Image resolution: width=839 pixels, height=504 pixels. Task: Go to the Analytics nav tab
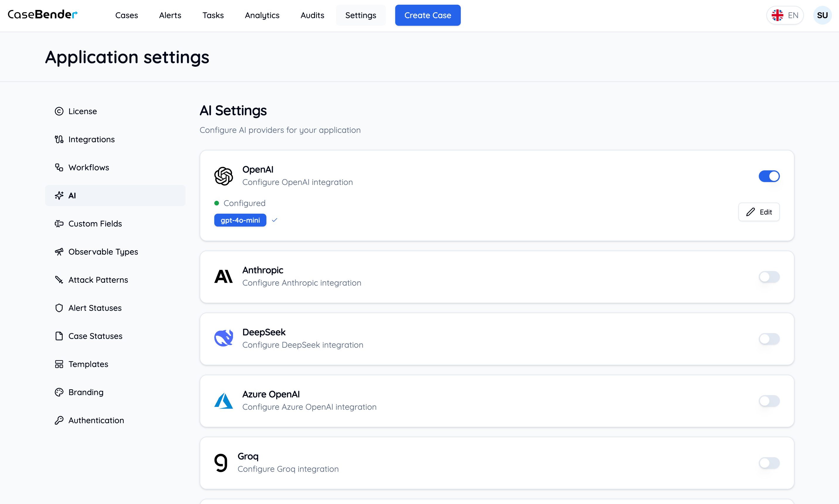pos(262,15)
